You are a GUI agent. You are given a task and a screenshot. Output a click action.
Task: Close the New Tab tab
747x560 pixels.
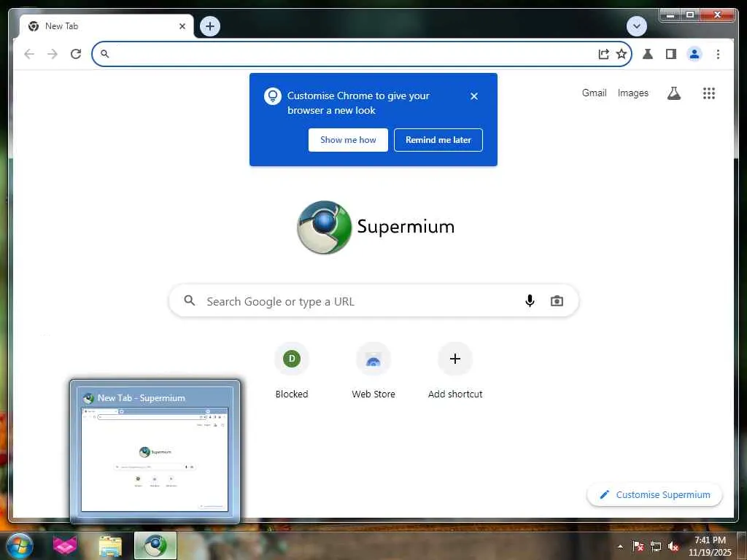(x=182, y=26)
